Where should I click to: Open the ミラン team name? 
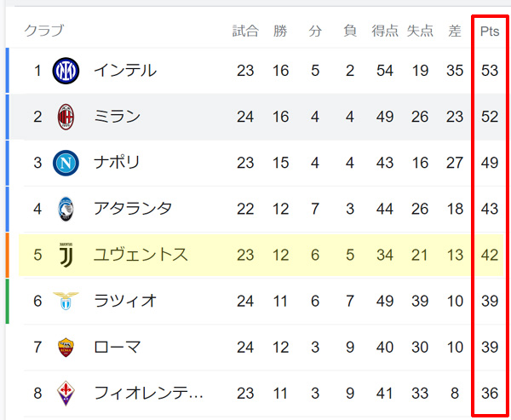(x=118, y=117)
